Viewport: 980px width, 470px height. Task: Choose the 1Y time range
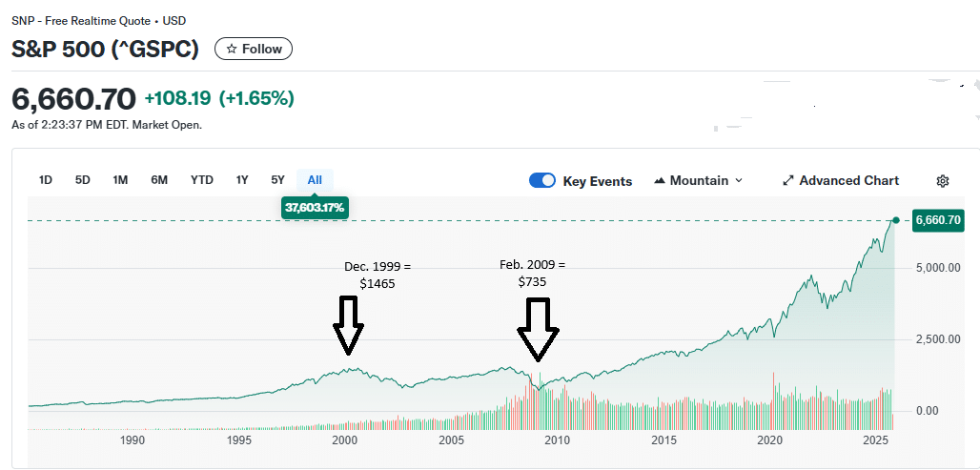coord(242,179)
